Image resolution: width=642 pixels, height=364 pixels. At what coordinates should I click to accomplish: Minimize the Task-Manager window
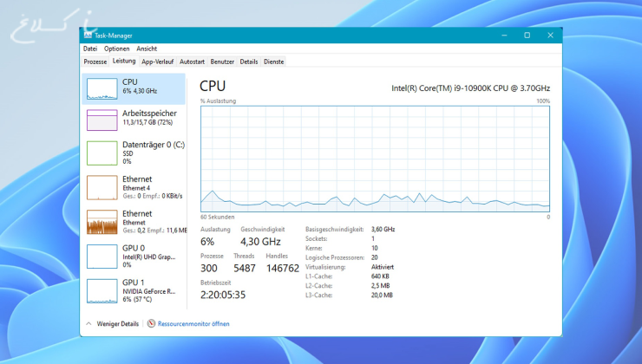pos(504,36)
